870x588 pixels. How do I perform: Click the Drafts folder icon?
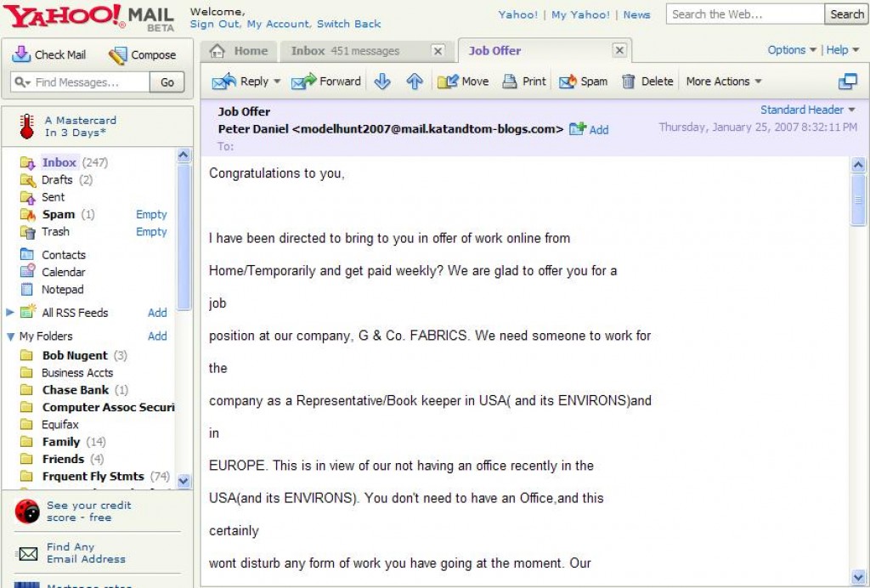(x=28, y=180)
